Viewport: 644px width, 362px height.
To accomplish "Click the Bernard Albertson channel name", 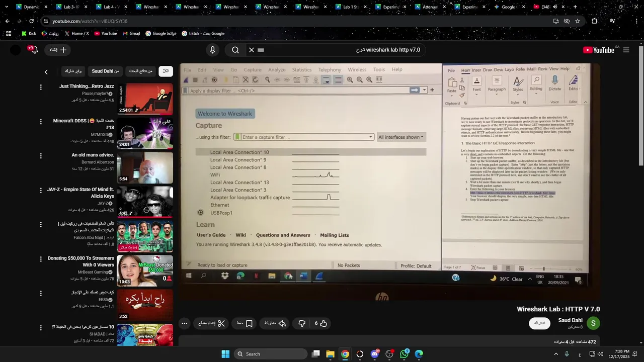I will point(98,162).
